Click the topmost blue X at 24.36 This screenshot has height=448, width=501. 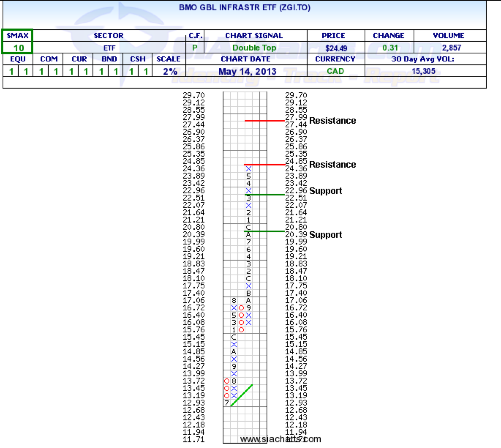pos(249,169)
